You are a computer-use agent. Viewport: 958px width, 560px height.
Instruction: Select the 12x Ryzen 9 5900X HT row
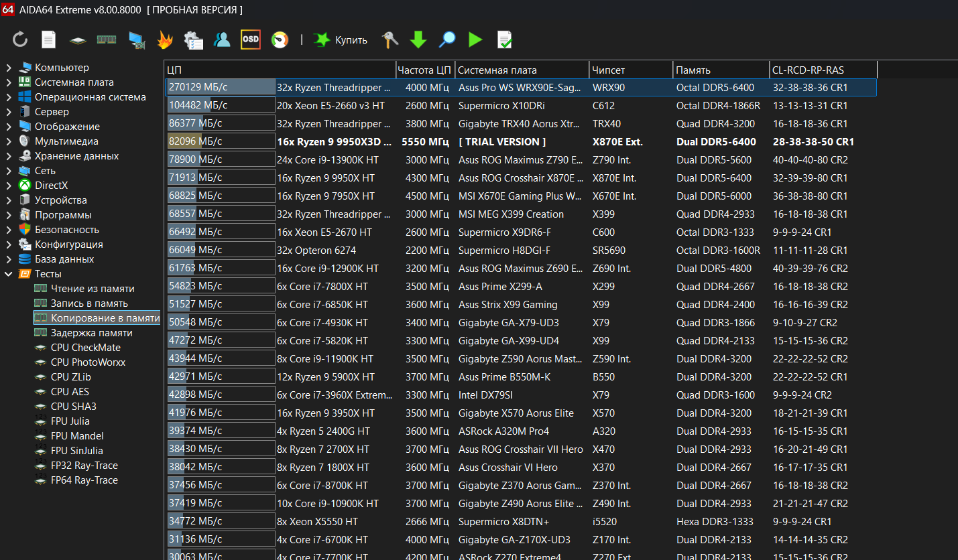[521, 377]
